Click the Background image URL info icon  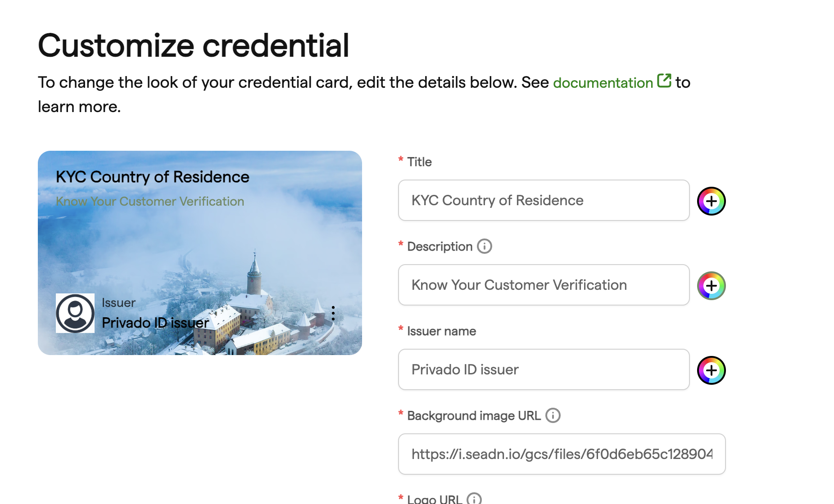[553, 415]
